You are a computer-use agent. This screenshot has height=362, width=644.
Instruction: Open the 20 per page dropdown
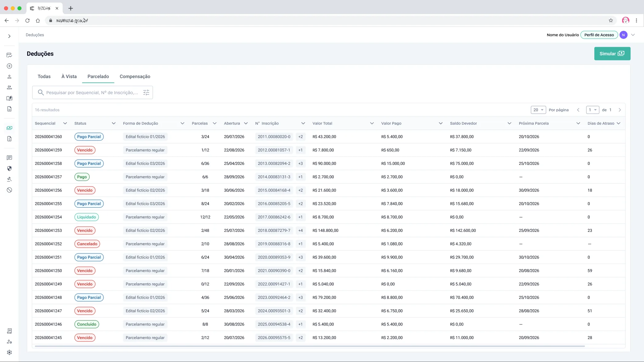[x=538, y=110]
